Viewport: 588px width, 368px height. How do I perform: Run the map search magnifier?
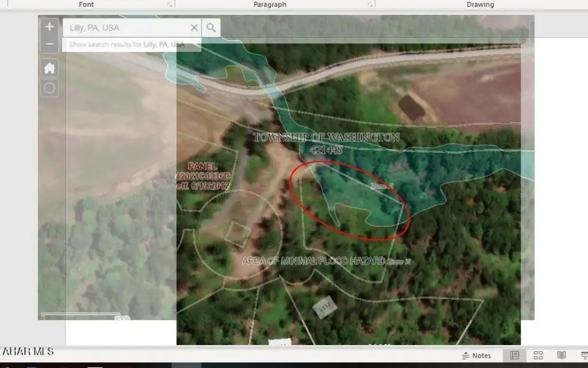click(x=211, y=28)
